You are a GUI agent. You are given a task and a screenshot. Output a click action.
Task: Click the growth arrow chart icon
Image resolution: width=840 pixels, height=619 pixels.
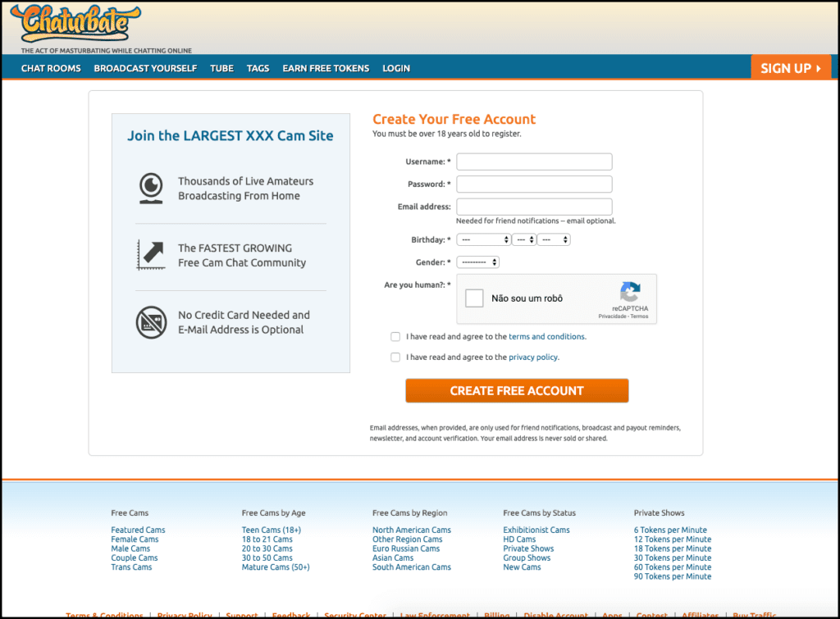(x=151, y=255)
